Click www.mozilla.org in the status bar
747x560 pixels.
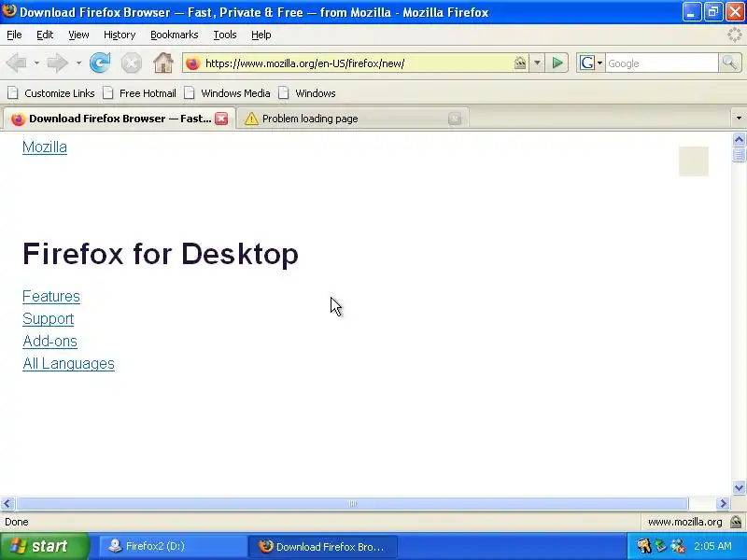(685, 522)
